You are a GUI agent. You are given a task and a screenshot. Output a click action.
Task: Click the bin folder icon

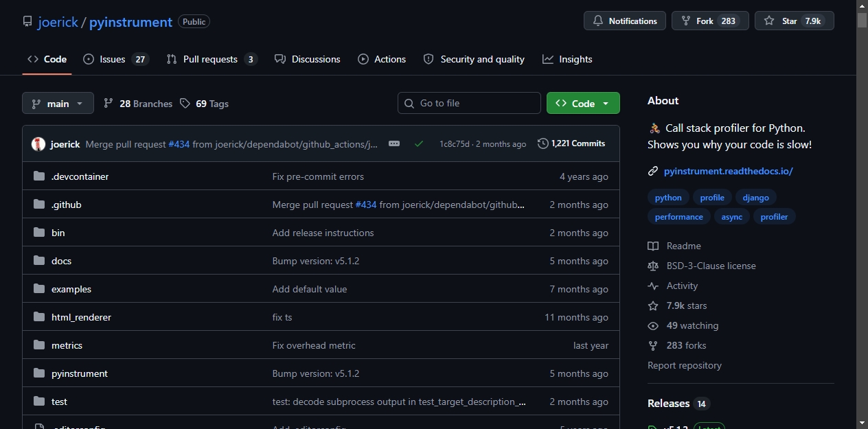tap(39, 233)
